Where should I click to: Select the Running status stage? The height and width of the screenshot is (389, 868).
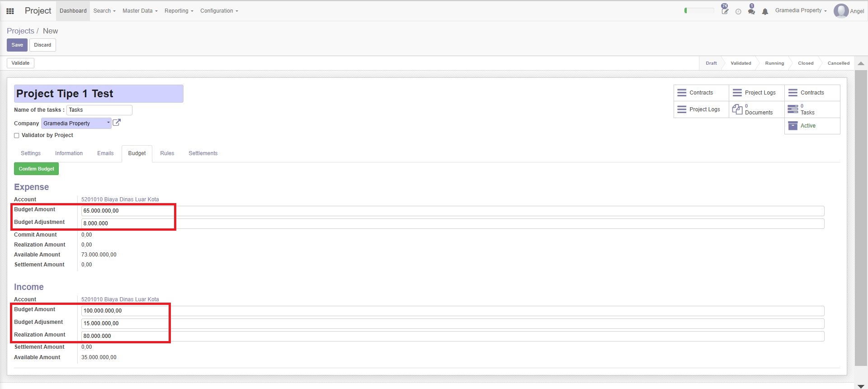[774, 63]
